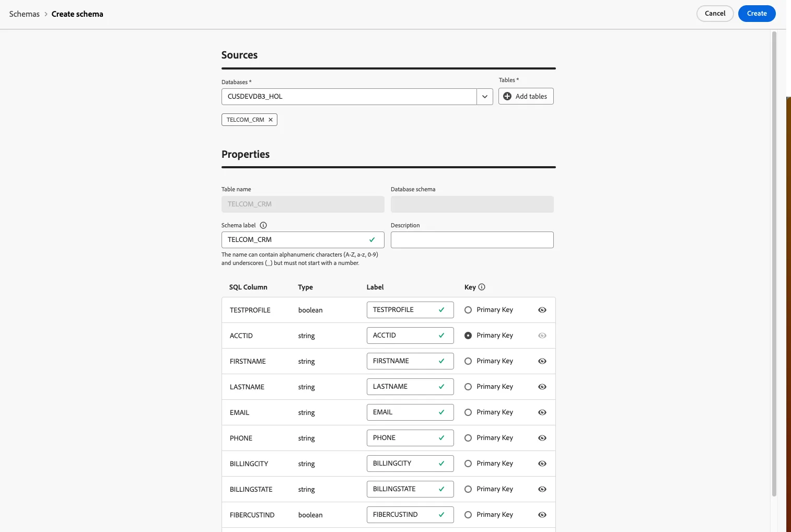Click the Create button

(757, 14)
